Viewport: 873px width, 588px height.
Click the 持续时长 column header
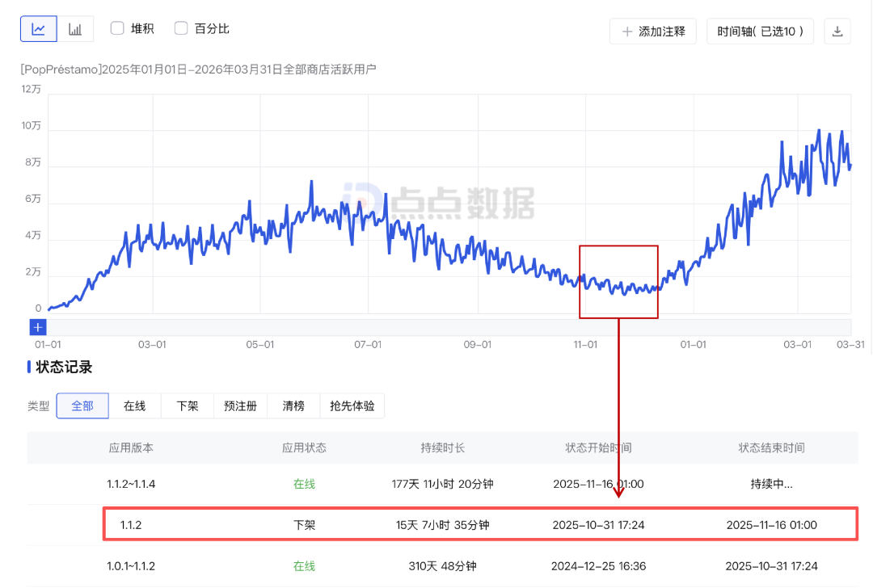tap(443, 447)
